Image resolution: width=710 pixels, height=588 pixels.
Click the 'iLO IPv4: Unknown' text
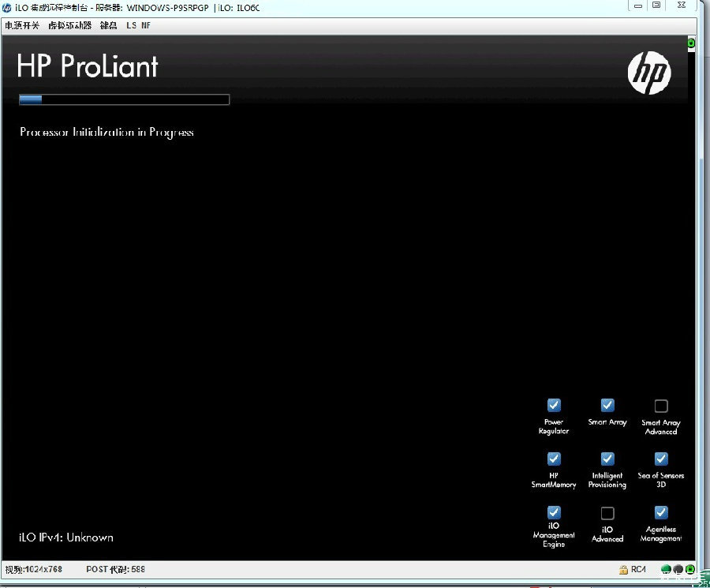pos(66,537)
